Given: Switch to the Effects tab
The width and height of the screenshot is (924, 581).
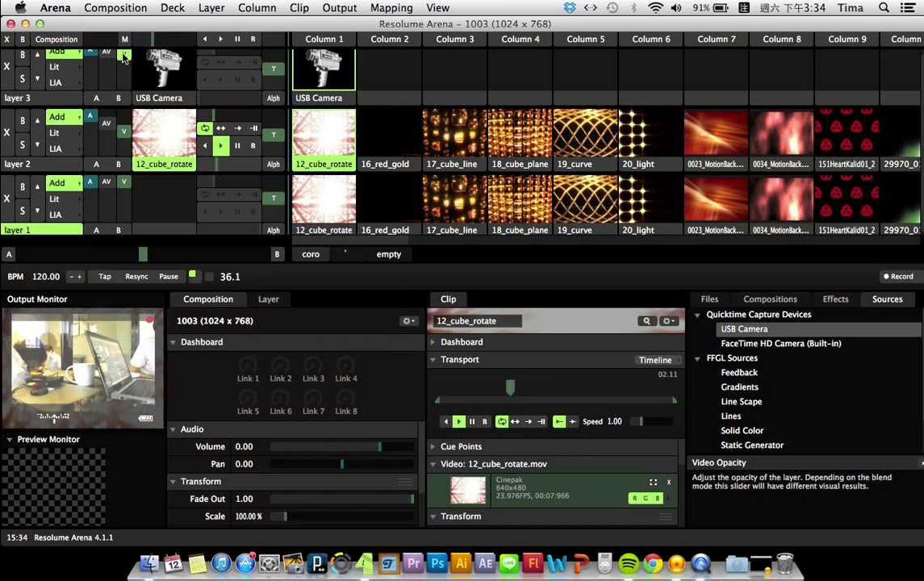Looking at the screenshot, I should pyautogui.click(x=835, y=299).
